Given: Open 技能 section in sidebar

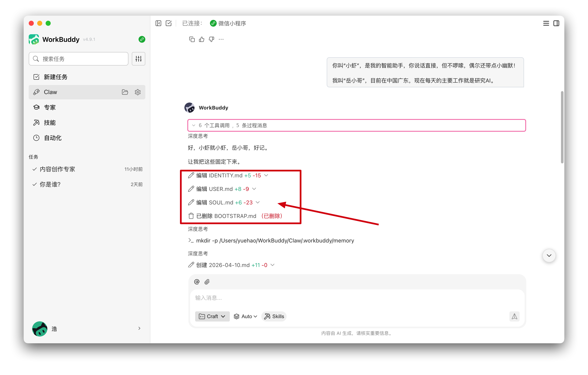Looking at the screenshot, I should click(x=87, y=123).
